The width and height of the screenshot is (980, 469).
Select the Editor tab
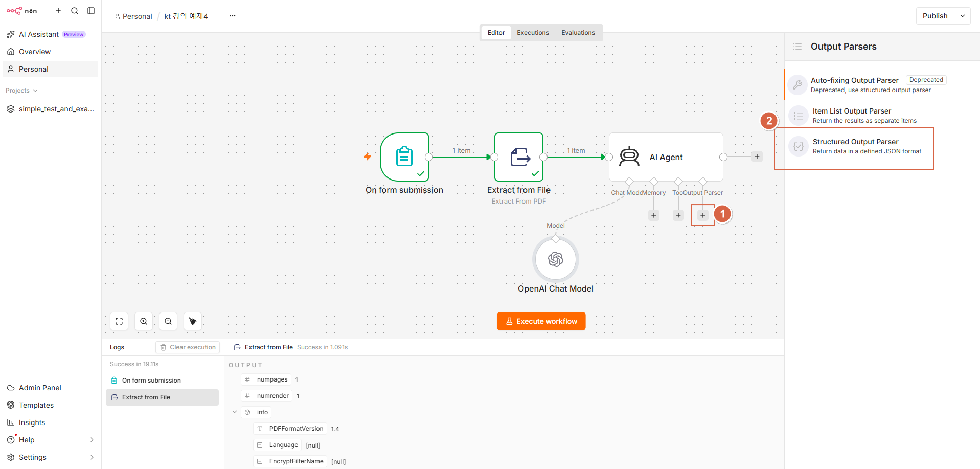tap(496, 33)
